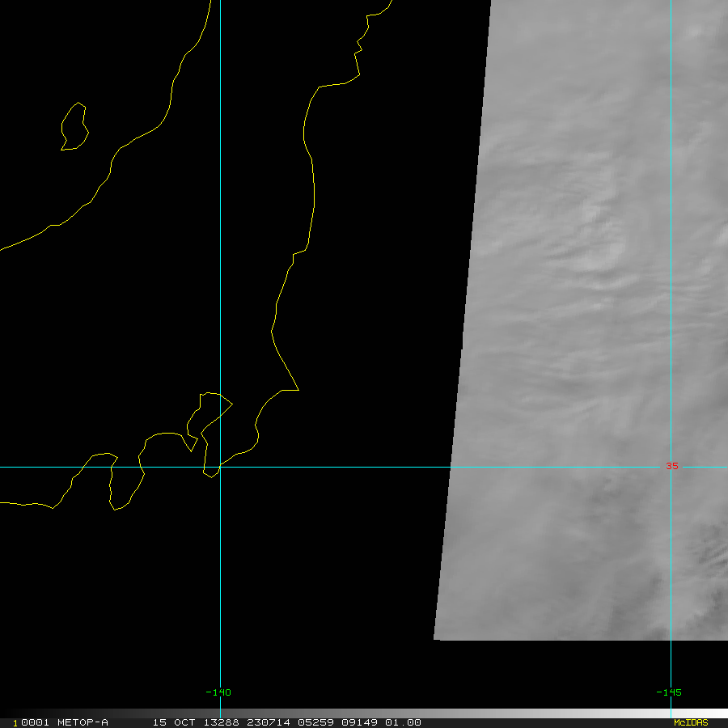728x728 pixels.
Task: Click the pointed cape on the east coastline
Action: point(293,389)
